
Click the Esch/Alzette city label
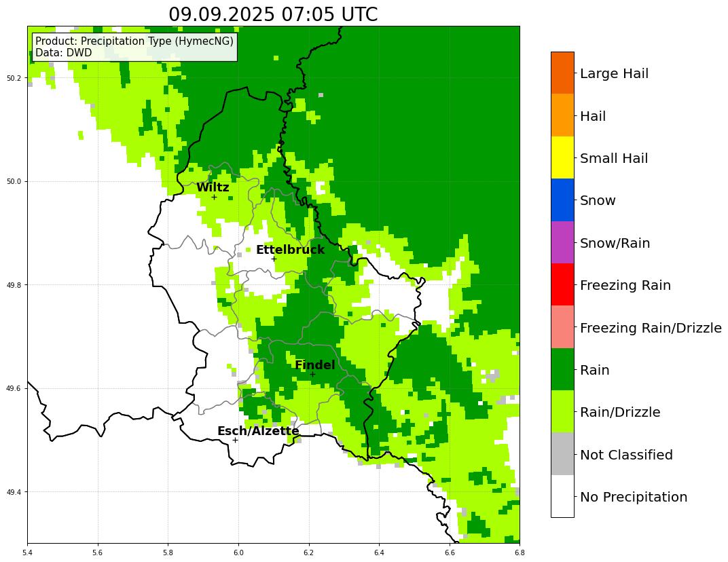point(258,431)
